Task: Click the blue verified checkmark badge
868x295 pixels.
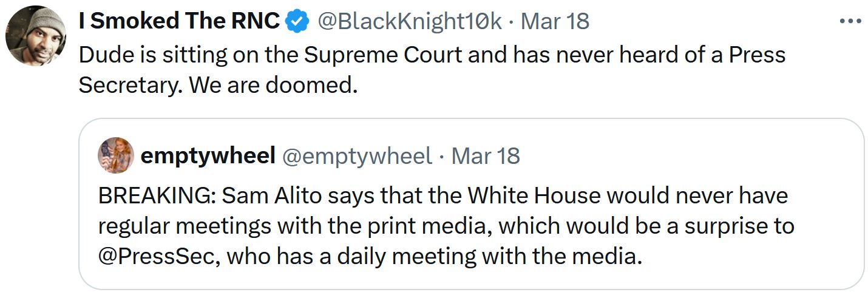Action: [x=297, y=21]
